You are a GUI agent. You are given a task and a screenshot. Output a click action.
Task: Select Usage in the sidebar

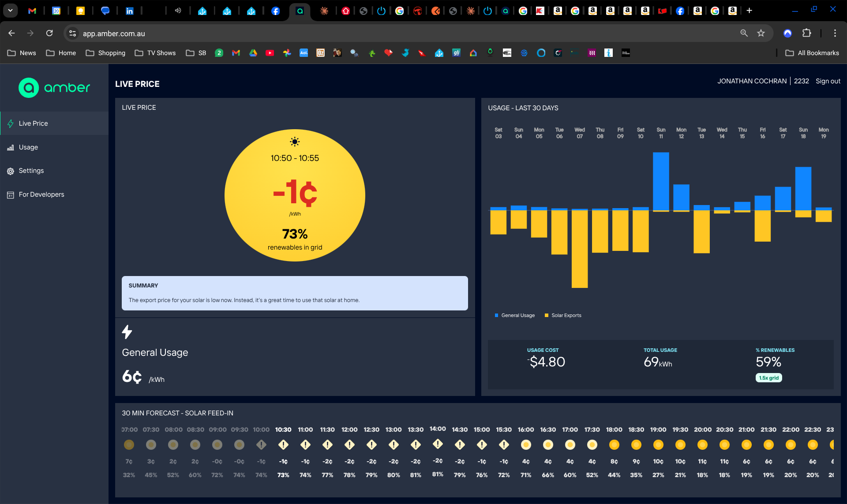[x=28, y=147]
